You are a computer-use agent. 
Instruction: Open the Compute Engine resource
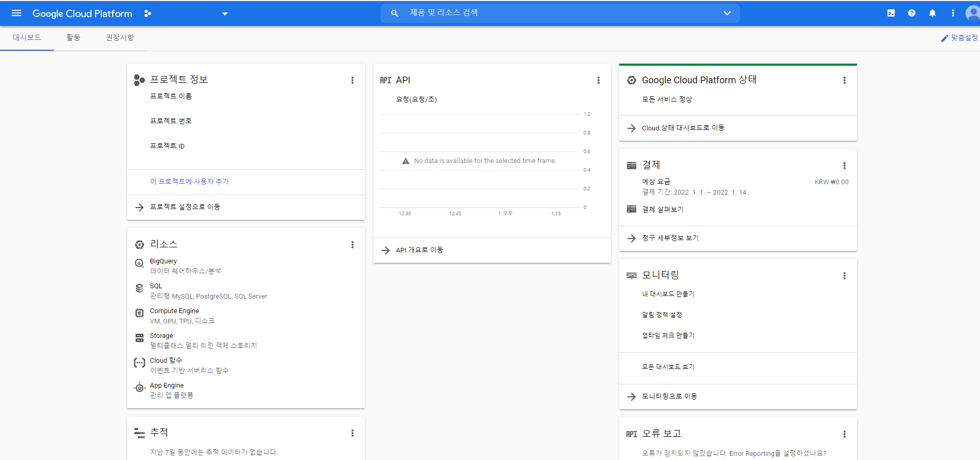click(x=174, y=311)
